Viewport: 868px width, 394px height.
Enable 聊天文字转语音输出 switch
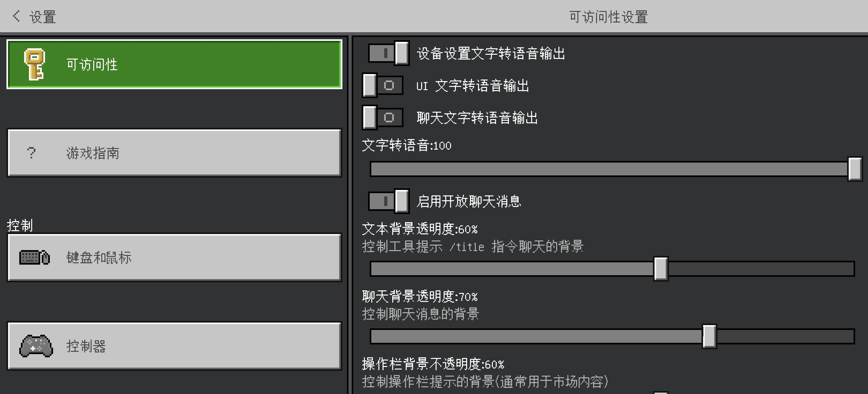pyautogui.click(x=383, y=117)
